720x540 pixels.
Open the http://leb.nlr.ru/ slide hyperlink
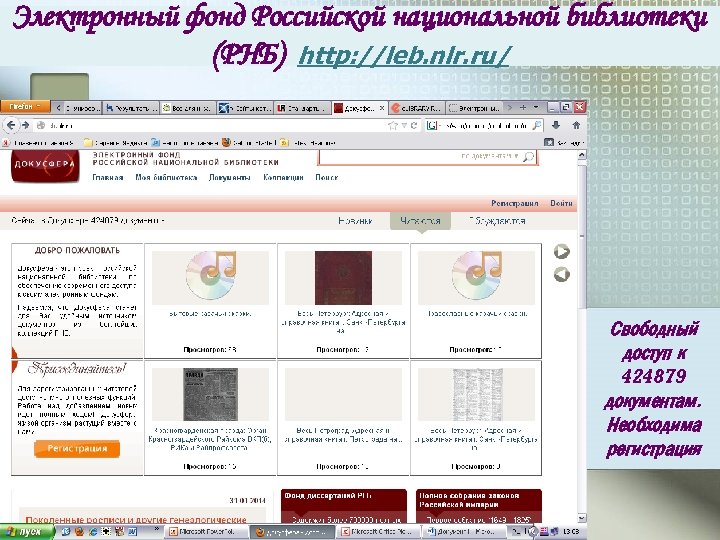pyautogui.click(x=404, y=56)
